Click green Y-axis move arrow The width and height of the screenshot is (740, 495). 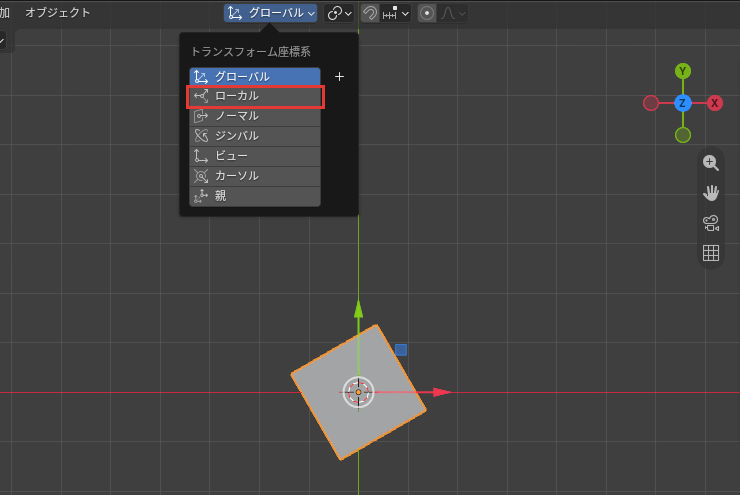coord(359,310)
